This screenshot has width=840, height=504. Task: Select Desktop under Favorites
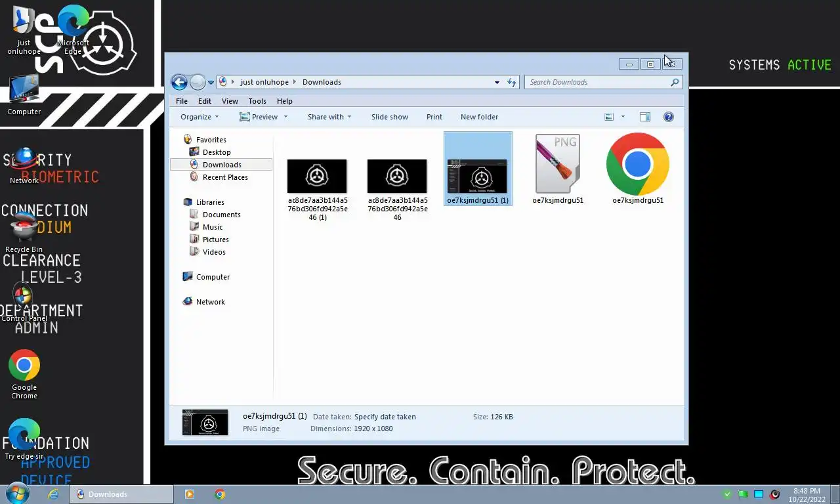[x=217, y=152]
